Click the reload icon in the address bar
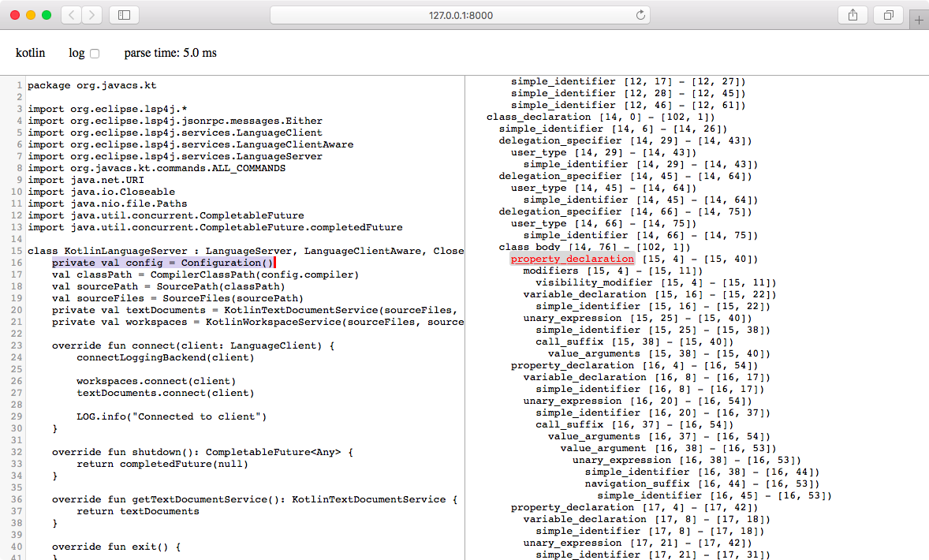 (639, 14)
